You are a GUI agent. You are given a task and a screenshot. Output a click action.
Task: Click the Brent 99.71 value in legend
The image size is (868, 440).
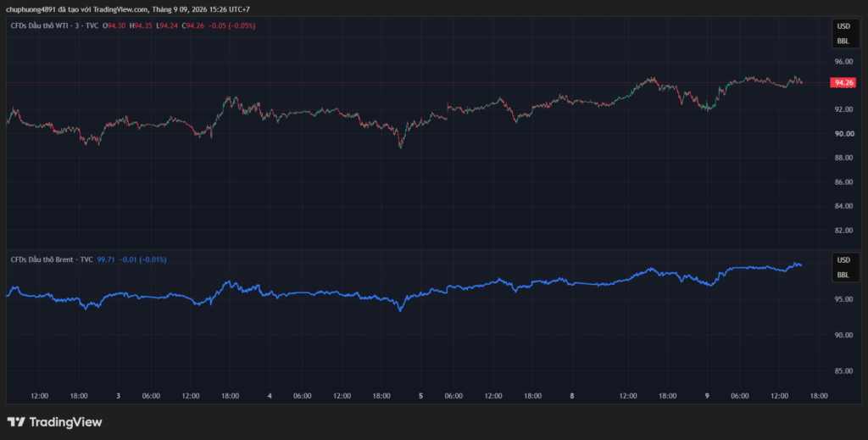pos(106,259)
